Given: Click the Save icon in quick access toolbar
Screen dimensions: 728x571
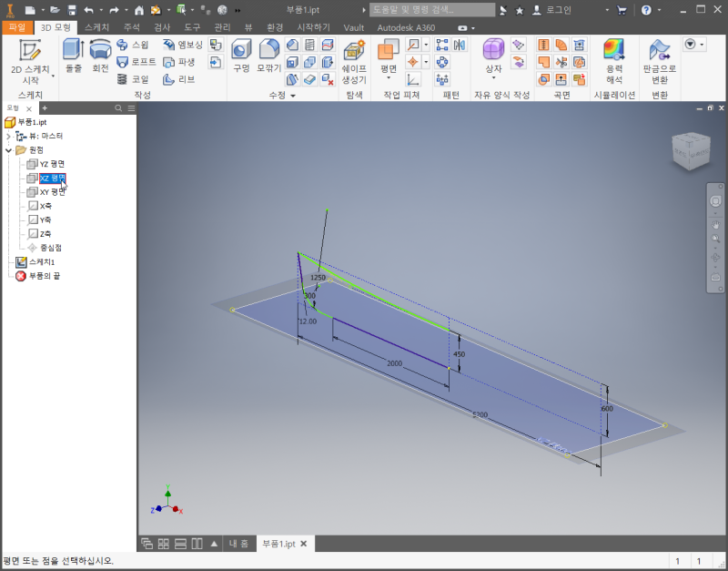Looking at the screenshot, I should [72, 10].
